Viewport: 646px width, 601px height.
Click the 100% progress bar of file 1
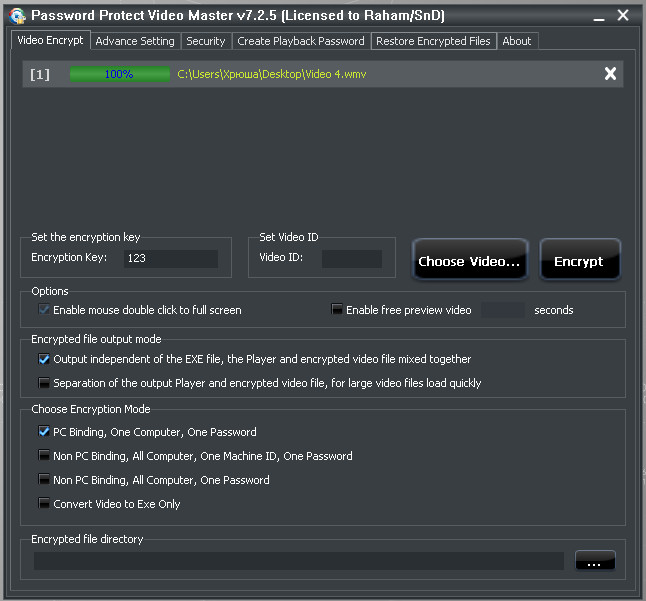(x=119, y=74)
